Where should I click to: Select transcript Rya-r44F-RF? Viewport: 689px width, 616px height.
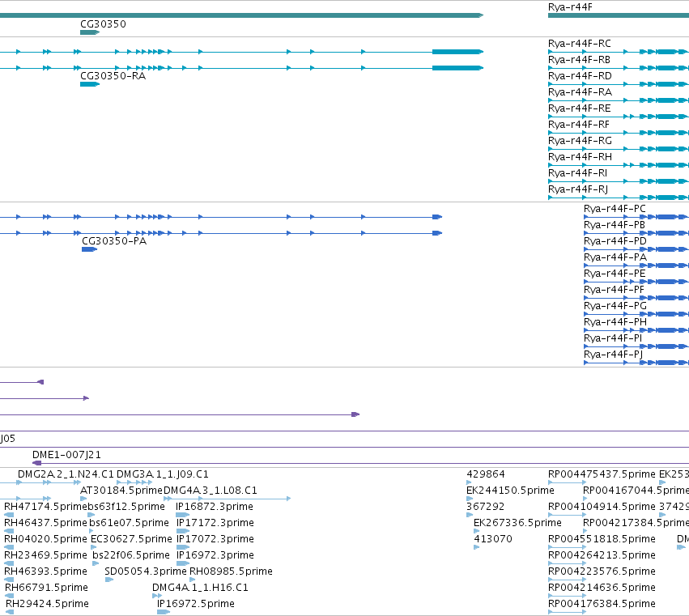[579, 125]
